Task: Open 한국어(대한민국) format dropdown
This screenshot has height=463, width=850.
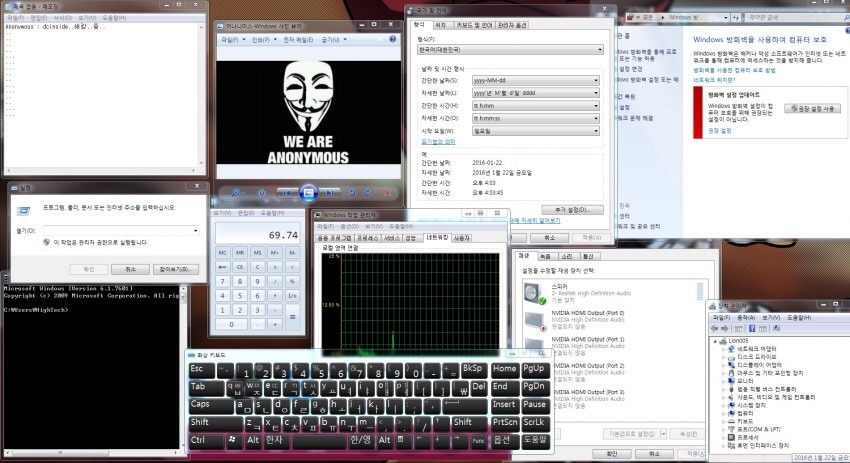Action: click(x=511, y=49)
